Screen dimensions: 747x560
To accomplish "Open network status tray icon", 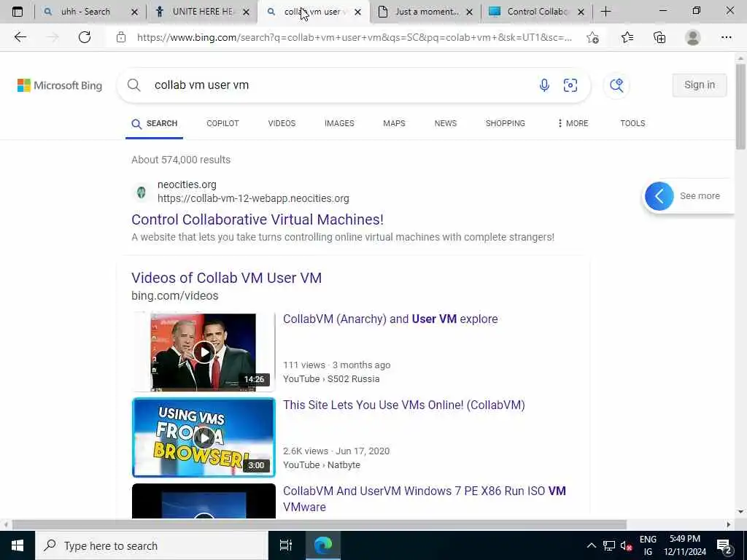I will [609, 545].
